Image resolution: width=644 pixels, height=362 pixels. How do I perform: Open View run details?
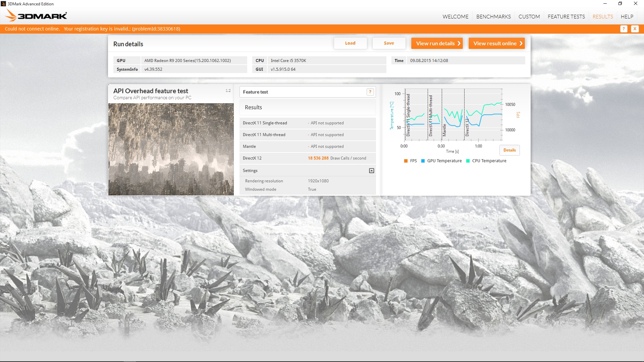(x=437, y=43)
